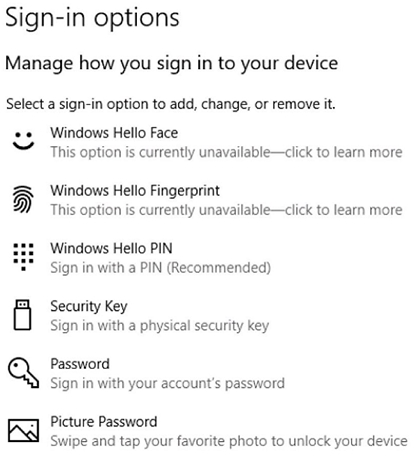Click the 'Swipe and tap your favorite photo' description
This screenshot has height=461, width=419.
click(229, 441)
